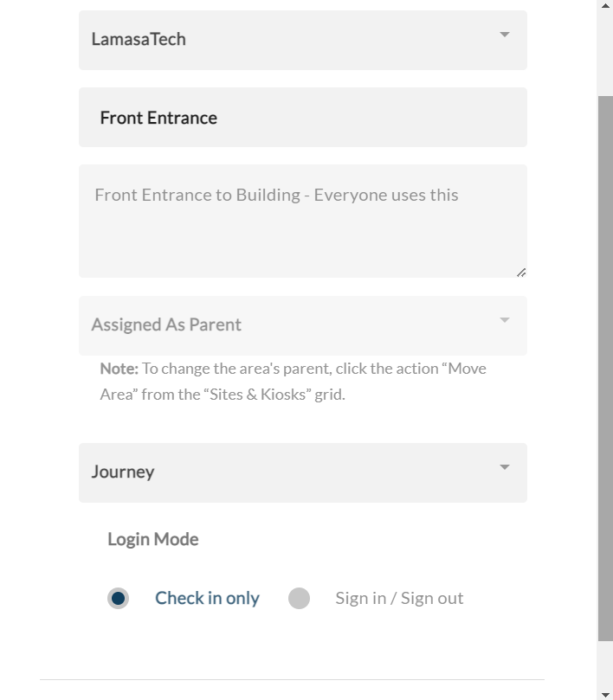Open the LamasaTech dropdown
The height and width of the screenshot is (700, 613).
(x=302, y=40)
